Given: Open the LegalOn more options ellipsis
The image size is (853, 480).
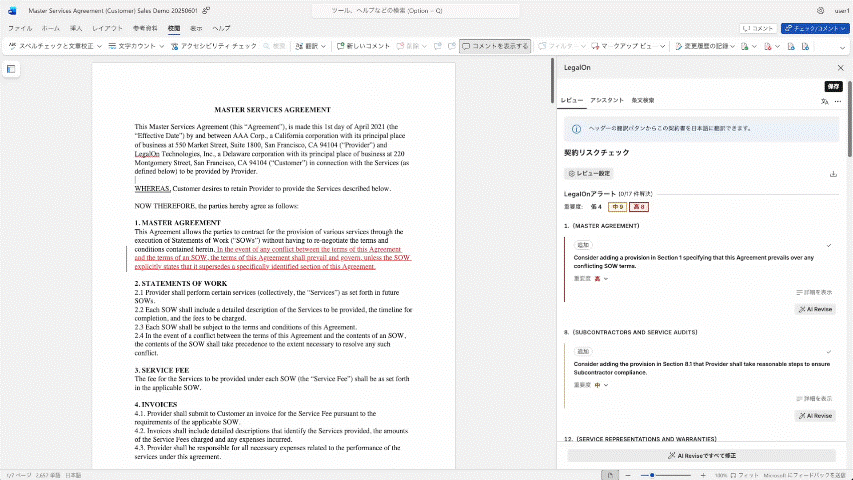Looking at the screenshot, I should click(838, 101).
